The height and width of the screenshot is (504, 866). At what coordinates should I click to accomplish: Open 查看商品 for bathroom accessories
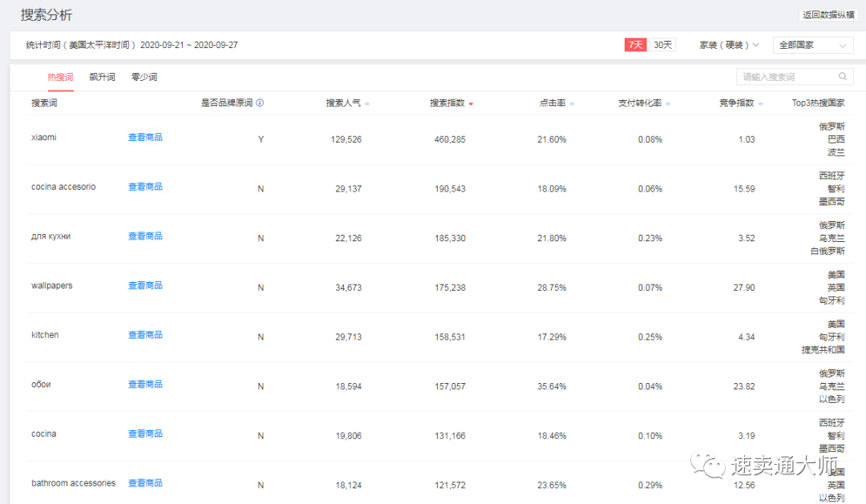point(144,482)
